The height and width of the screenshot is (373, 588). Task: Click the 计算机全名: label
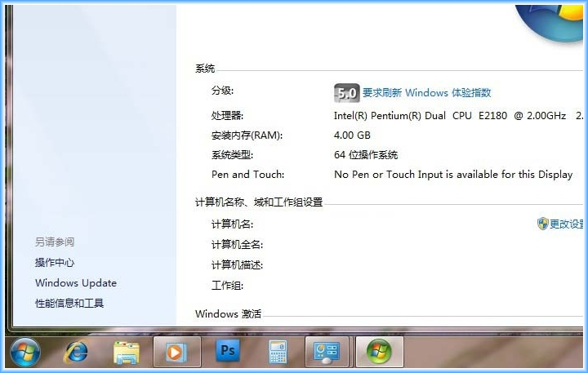click(x=238, y=244)
